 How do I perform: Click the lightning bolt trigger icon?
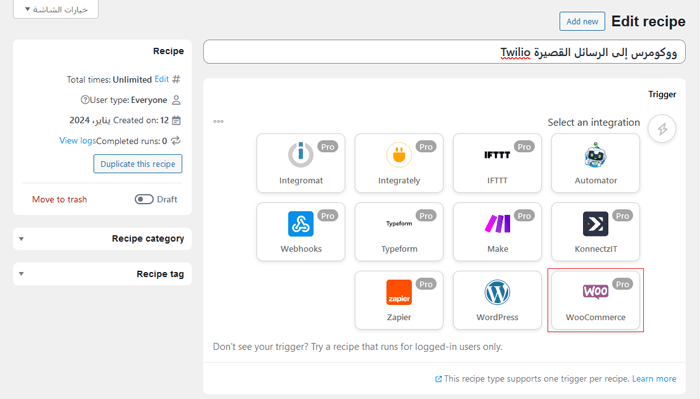(x=662, y=129)
